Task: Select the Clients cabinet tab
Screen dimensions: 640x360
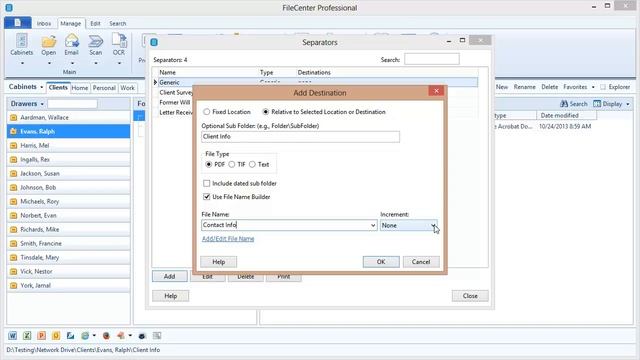Action: point(58,87)
